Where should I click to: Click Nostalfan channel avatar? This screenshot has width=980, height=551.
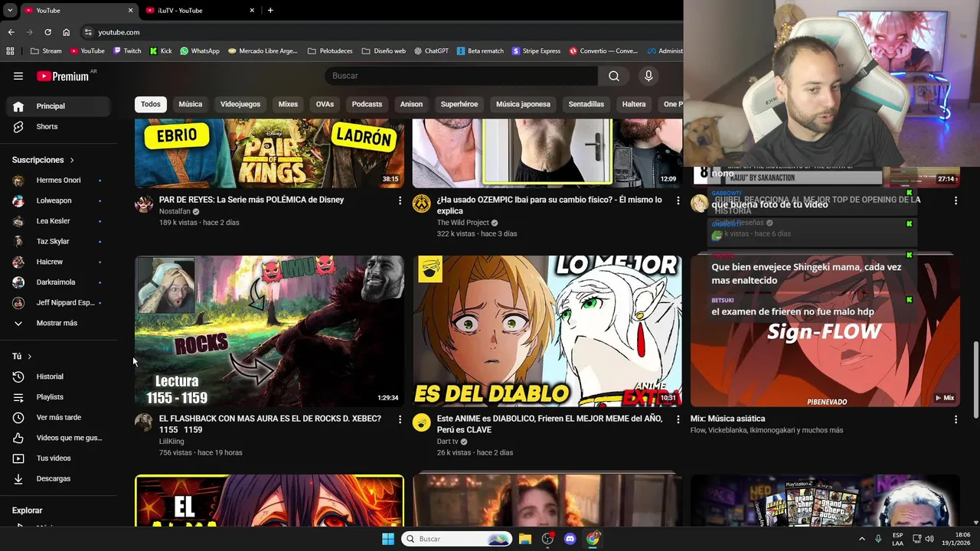(144, 204)
